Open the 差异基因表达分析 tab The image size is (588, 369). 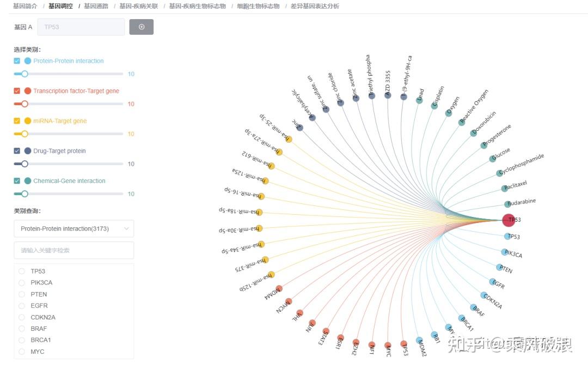pyautogui.click(x=315, y=6)
